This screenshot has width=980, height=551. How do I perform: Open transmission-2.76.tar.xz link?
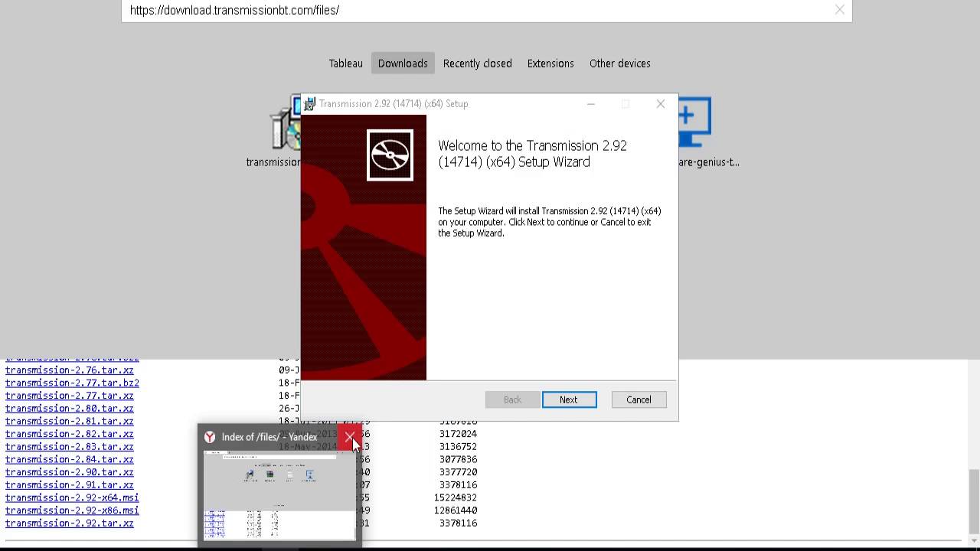coord(70,370)
